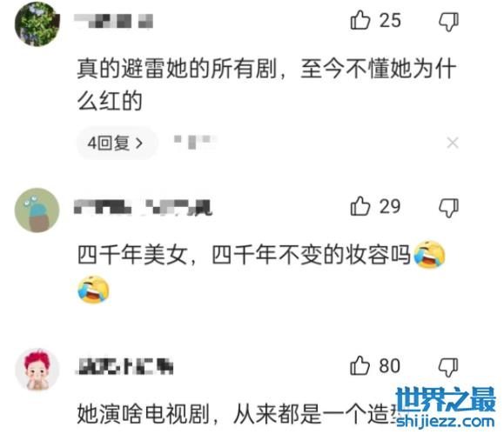
Task: Click the crying-laughing emoji on second line
Action: coord(93,289)
